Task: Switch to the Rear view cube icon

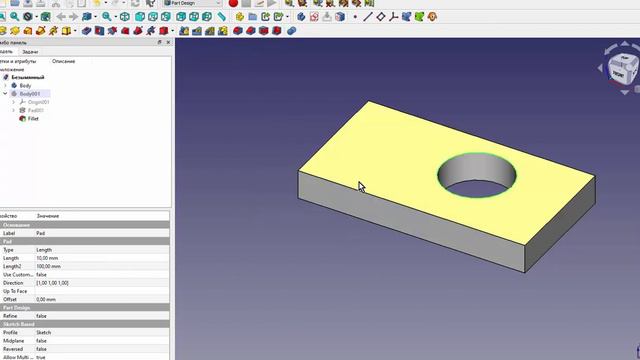Action: tap(181, 17)
